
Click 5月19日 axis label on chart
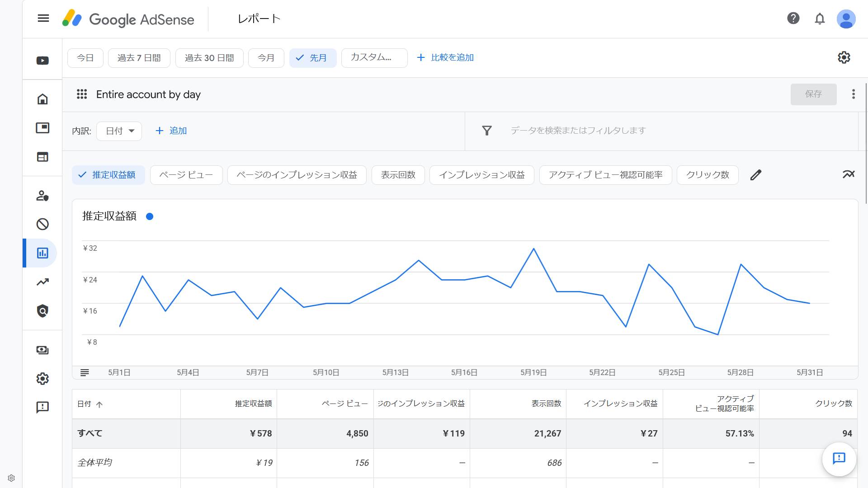[x=533, y=373]
